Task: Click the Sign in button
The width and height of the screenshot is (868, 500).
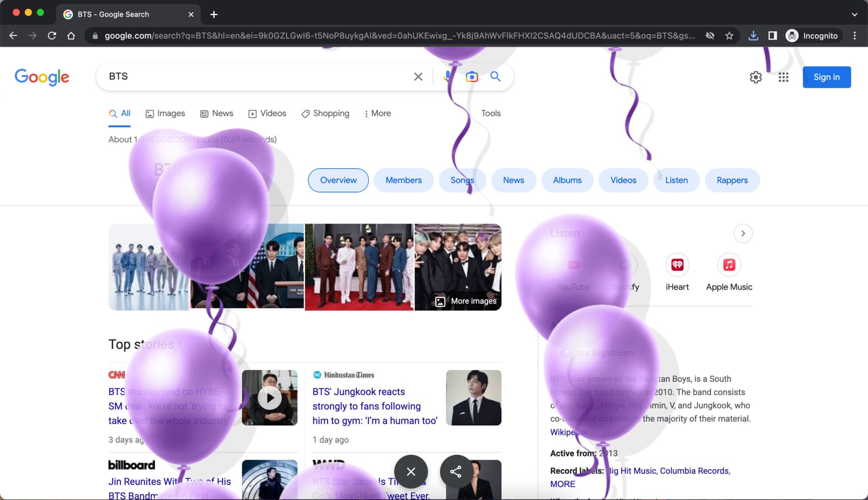Action: click(826, 77)
